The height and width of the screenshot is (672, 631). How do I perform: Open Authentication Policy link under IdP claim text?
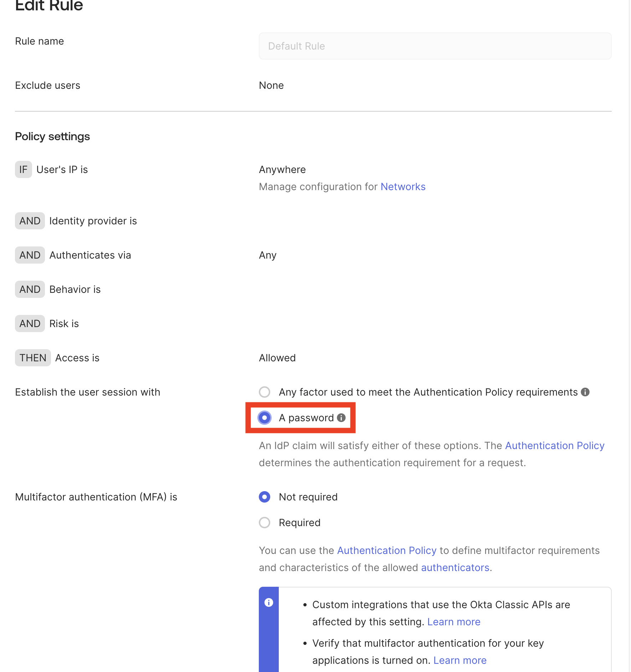pyautogui.click(x=555, y=446)
